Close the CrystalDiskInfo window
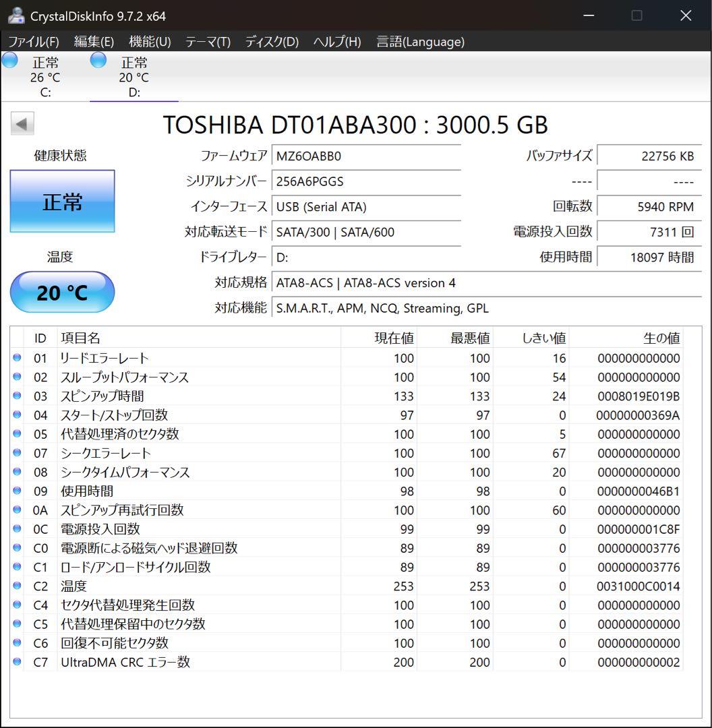Screen dimensions: 712x728 click(x=686, y=16)
